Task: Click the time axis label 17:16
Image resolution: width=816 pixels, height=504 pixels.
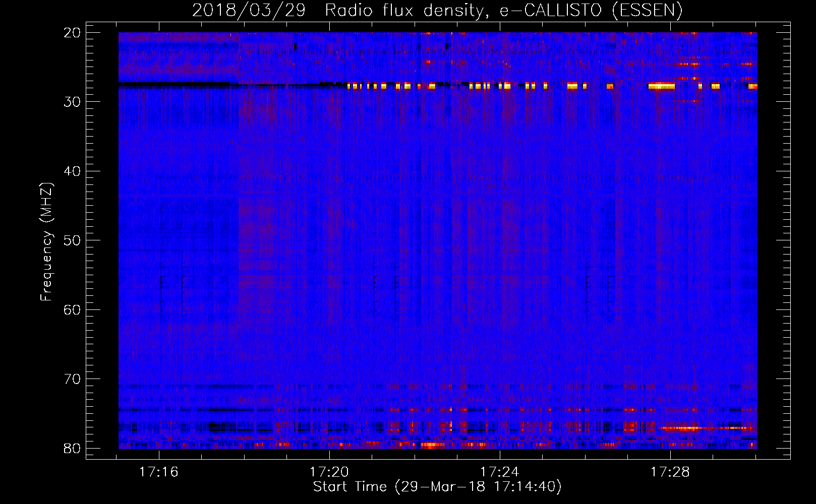Action: coord(159,472)
